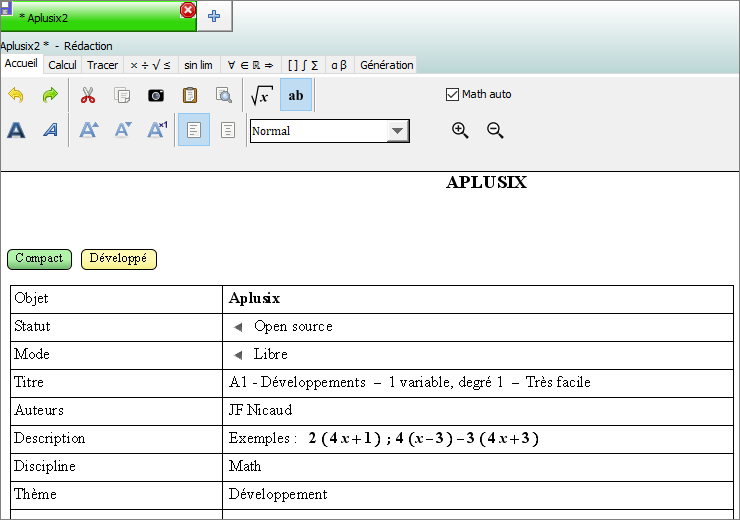This screenshot has width=740, height=520.
Task: Open the sin lim functions tab
Action: coord(198,65)
